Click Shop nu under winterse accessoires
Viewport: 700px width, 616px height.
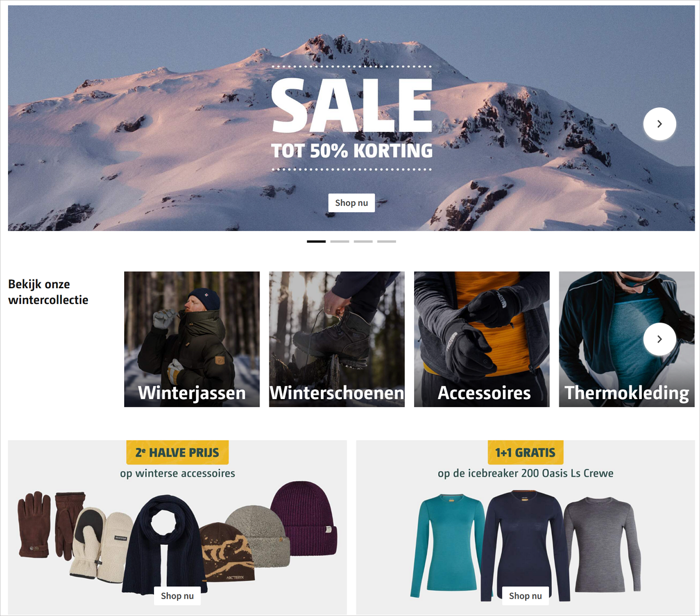click(177, 596)
